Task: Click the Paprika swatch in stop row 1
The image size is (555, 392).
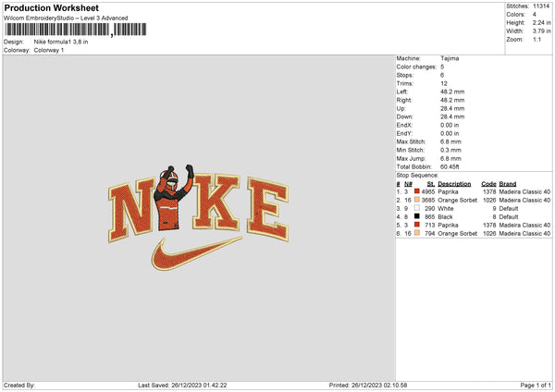Action: (x=417, y=191)
